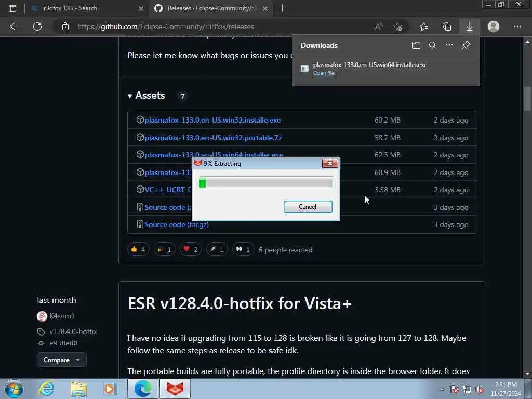Toggle the heart reaction
This screenshot has width=532, height=399.
(191, 249)
